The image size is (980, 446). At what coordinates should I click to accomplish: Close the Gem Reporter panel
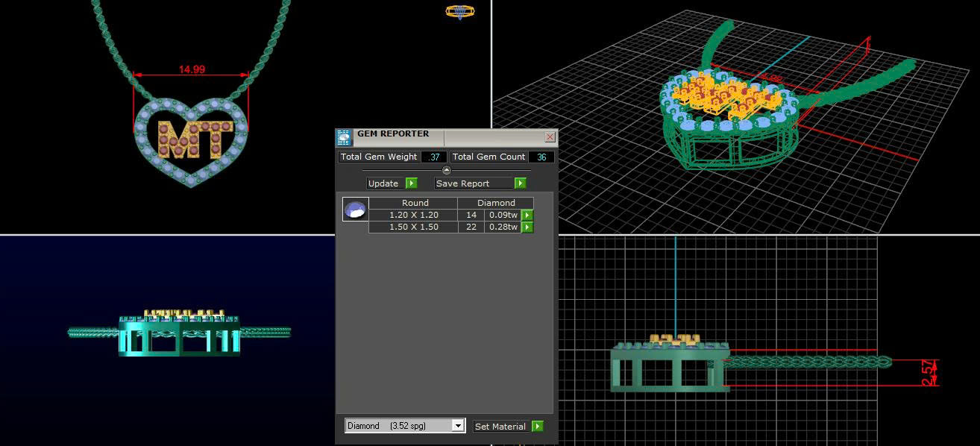click(x=550, y=137)
